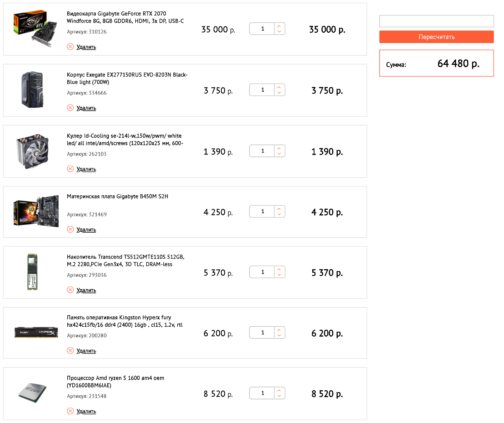Decrease quantity of the Ryzen 5 1600 processor
This screenshot has width=504, height=423.
pyautogui.click(x=279, y=396)
